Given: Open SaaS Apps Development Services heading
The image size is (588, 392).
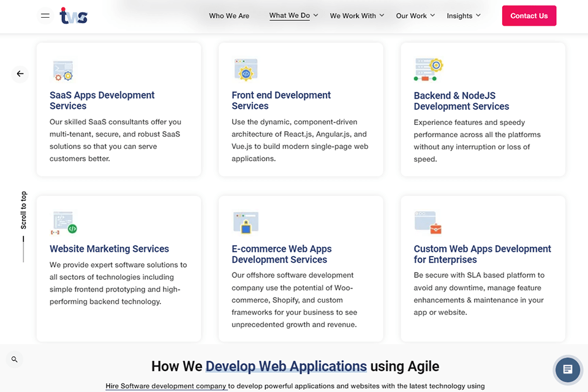Looking at the screenshot, I should coord(102,100).
